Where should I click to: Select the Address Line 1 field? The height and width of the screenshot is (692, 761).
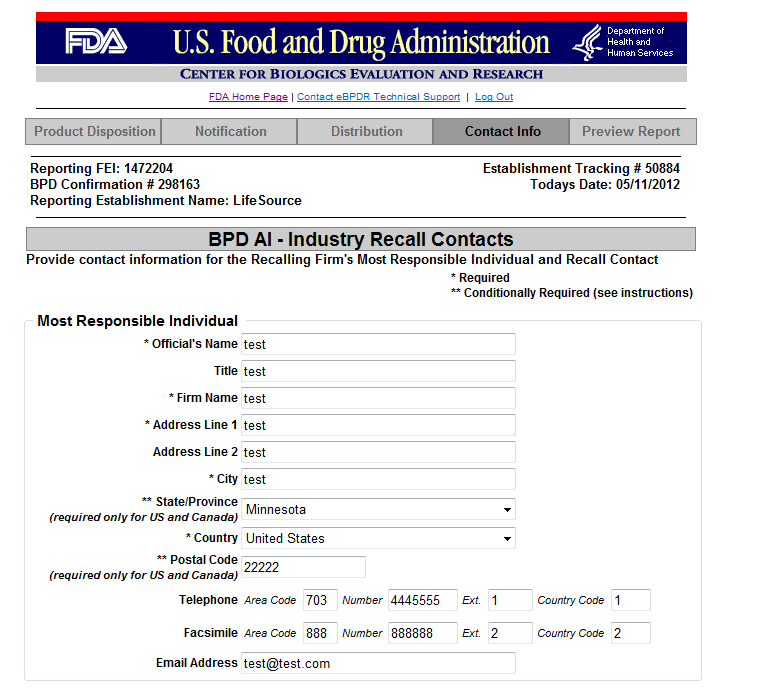378,425
